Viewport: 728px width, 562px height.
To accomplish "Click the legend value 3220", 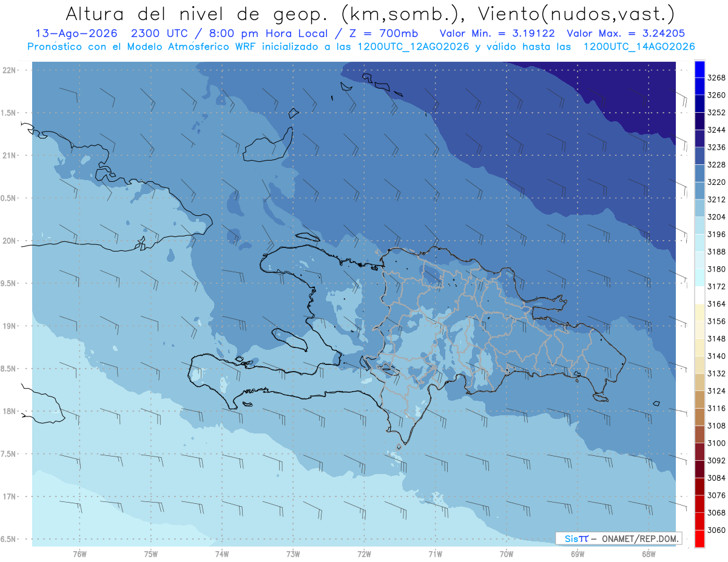I will 716,182.
